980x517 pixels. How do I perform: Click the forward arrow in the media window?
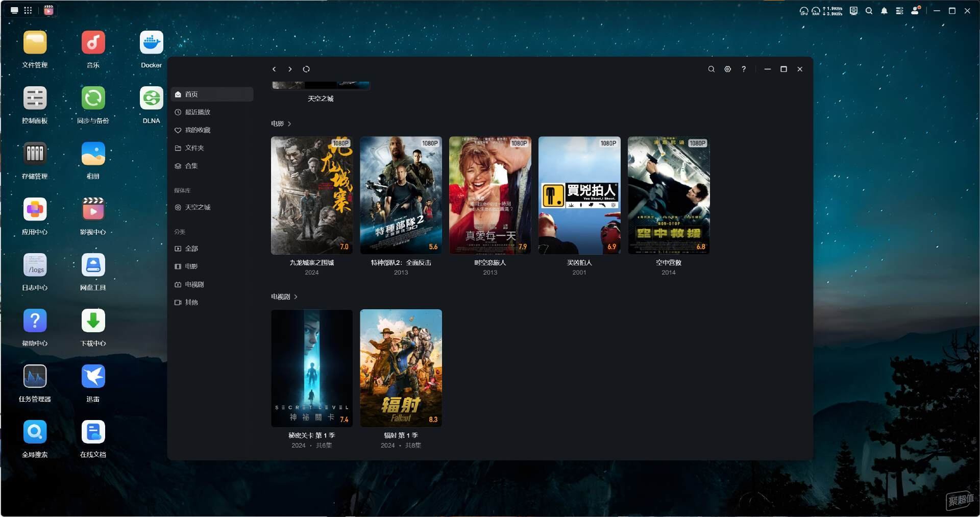[x=290, y=69]
